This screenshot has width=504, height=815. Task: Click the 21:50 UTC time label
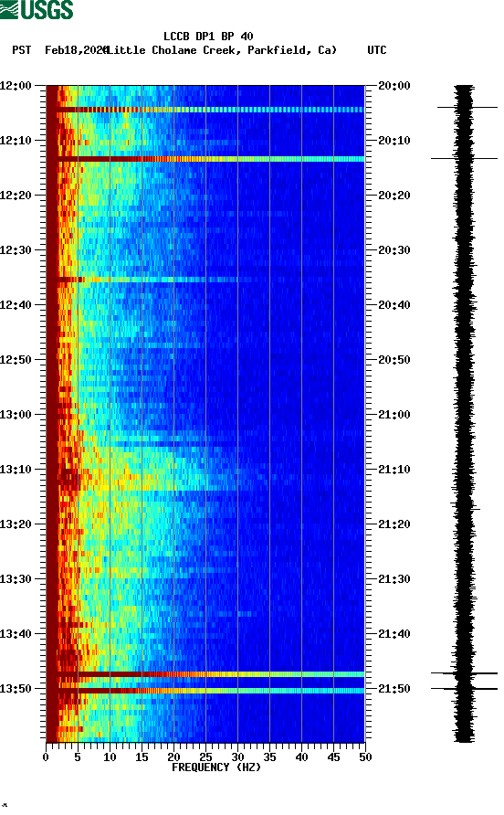(x=394, y=689)
